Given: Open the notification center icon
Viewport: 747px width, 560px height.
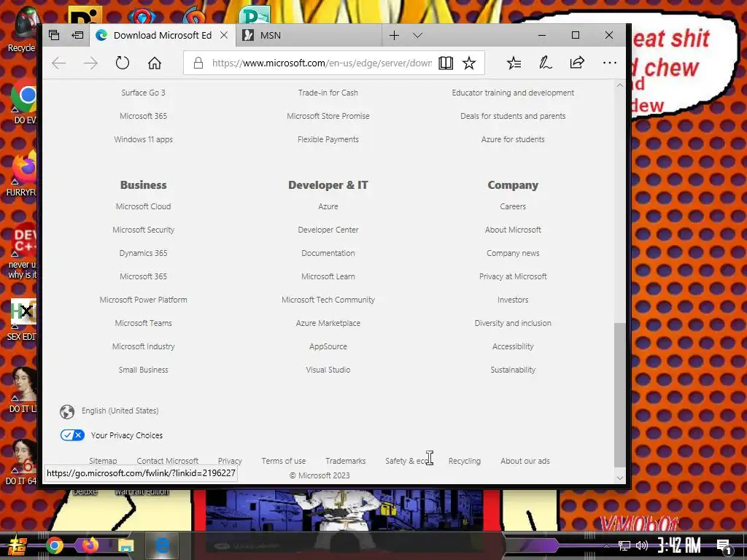Looking at the screenshot, I should 724,547.
